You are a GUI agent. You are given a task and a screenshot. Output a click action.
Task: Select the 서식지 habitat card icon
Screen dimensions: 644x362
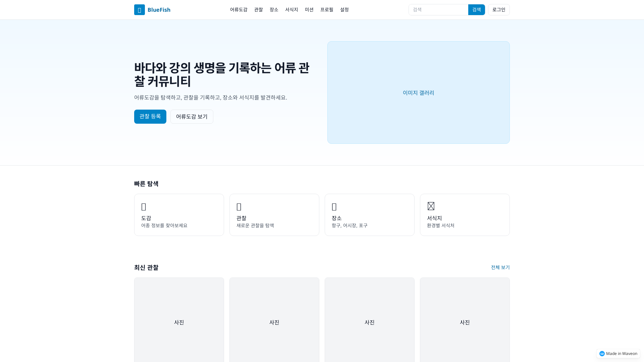coord(430,206)
